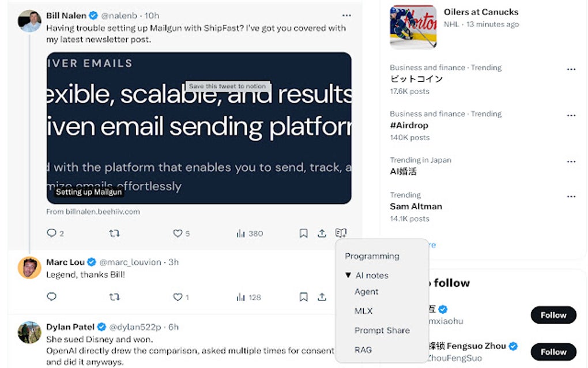Open the share icon on Marc Lou's reply
Viewport: 588px width, 368px height.
(322, 297)
